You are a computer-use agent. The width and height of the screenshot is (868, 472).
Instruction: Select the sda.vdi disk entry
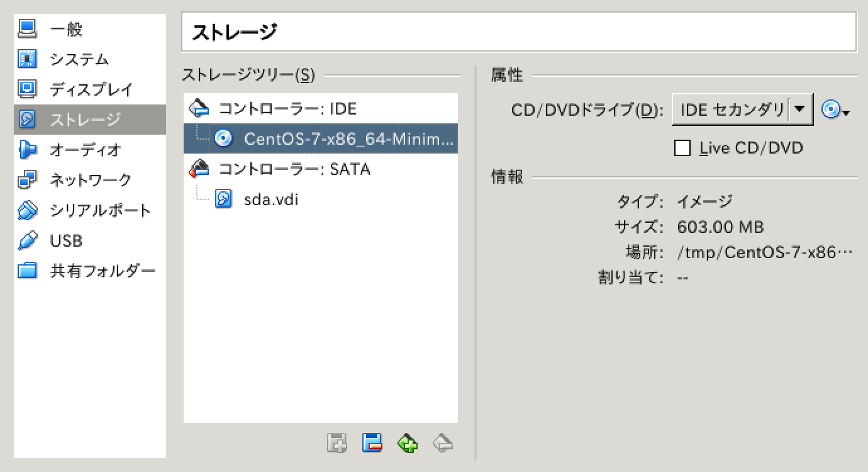point(270,199)
